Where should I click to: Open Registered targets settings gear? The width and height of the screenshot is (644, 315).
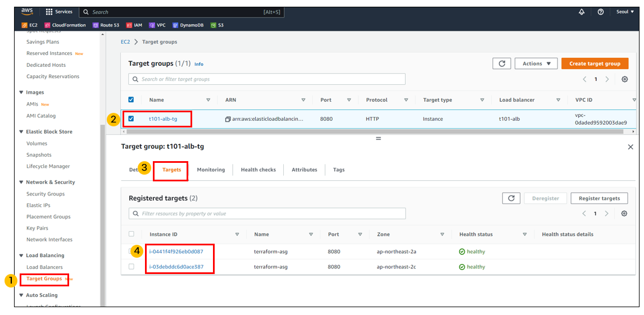[x=624, y=213]
